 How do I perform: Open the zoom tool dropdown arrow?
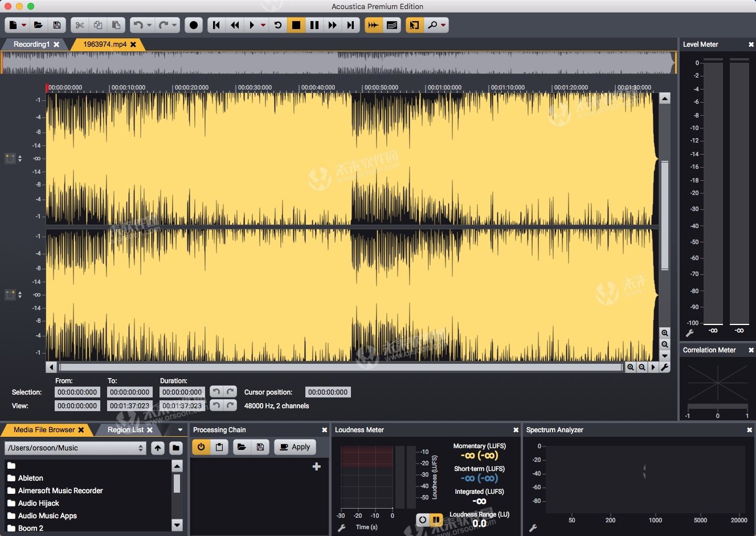click(444, 25)
